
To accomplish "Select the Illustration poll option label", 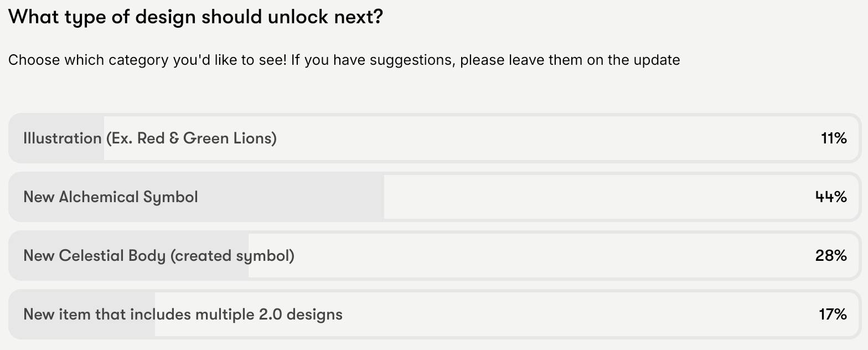I will pos(150,138).
